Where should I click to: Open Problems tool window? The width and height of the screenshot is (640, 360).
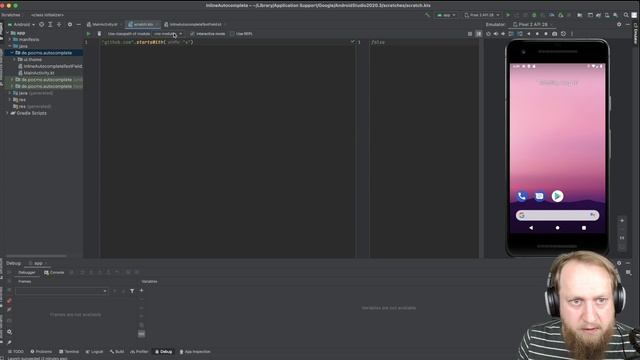click(41, 351)
